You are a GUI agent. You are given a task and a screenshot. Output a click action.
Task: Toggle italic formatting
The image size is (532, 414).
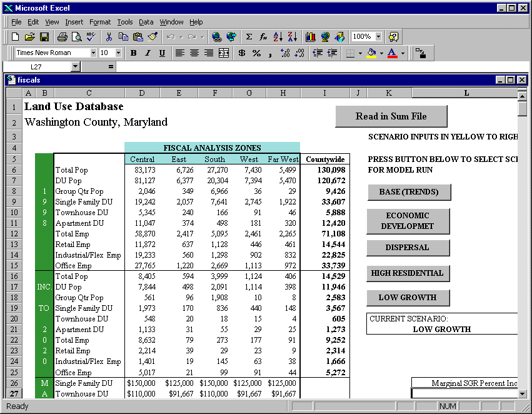(x=148, y=53)
